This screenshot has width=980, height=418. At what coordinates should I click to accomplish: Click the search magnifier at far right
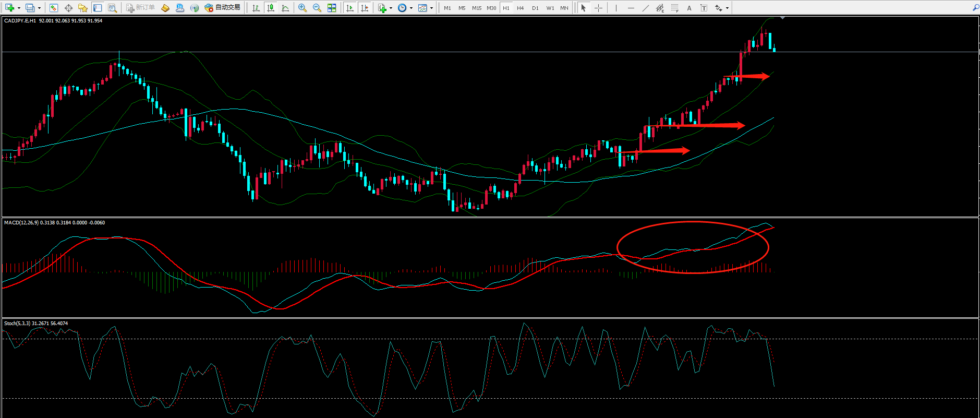click(x=975, y=8)
